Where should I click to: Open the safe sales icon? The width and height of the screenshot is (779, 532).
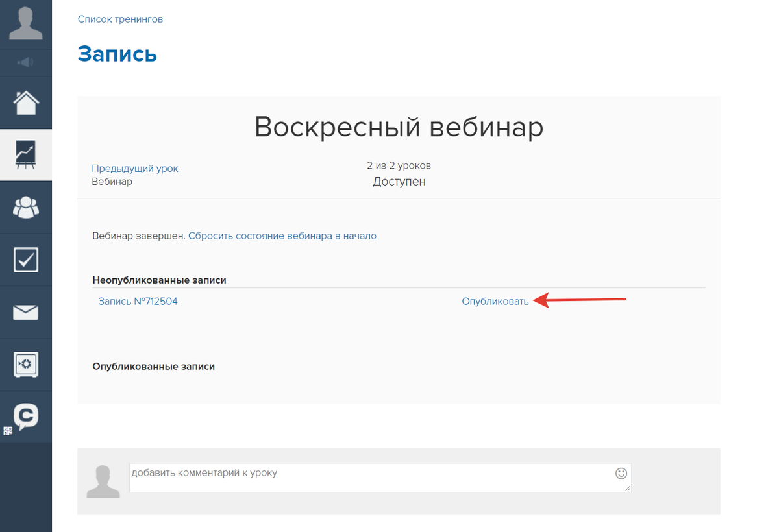pos(26,365)
